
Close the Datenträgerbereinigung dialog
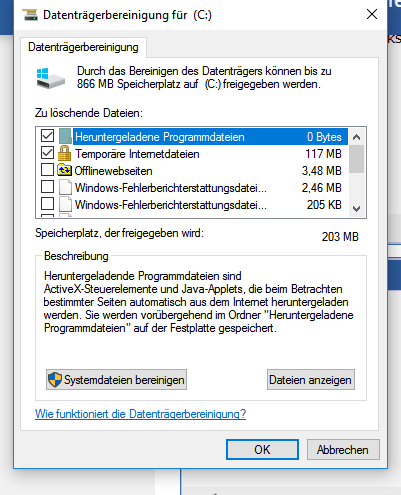[372, 14]
